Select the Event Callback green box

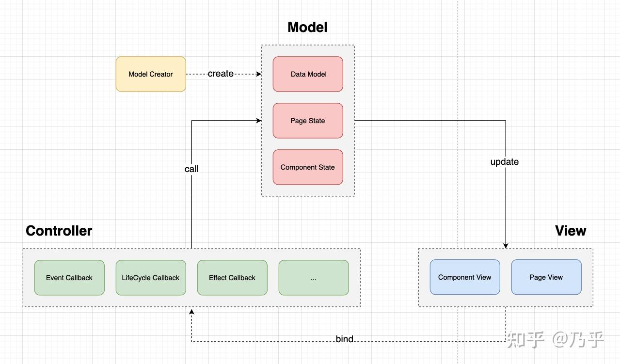(x=69, y=278)
